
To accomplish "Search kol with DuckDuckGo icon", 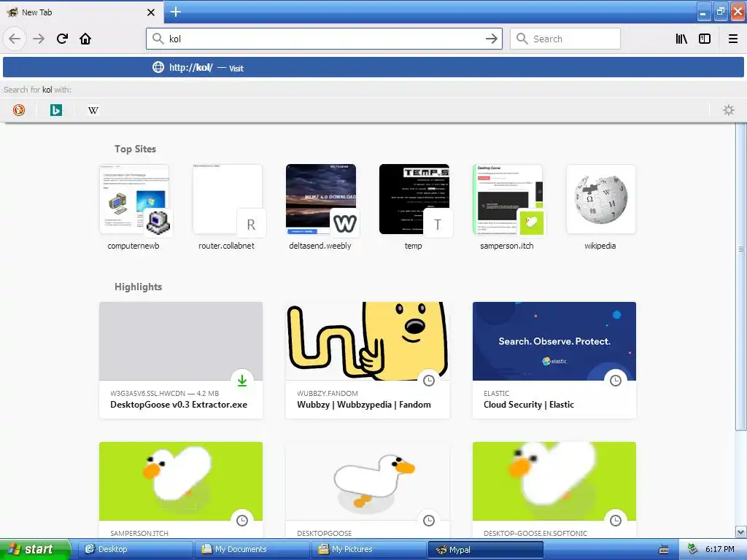I will [18, 110].
